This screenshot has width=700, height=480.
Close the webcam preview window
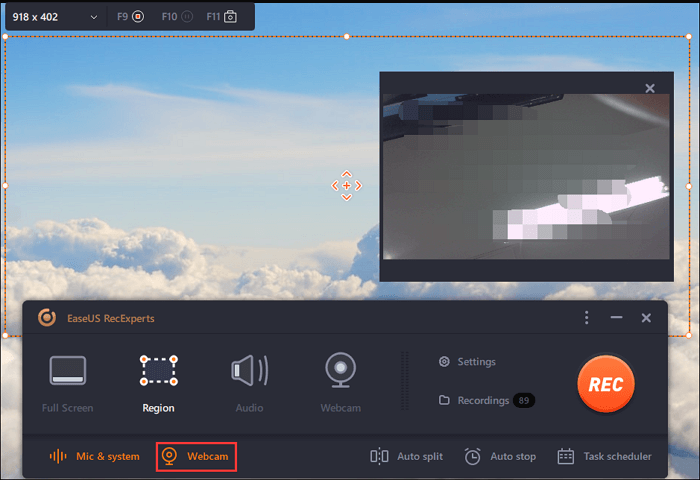(x=650, y=88)
